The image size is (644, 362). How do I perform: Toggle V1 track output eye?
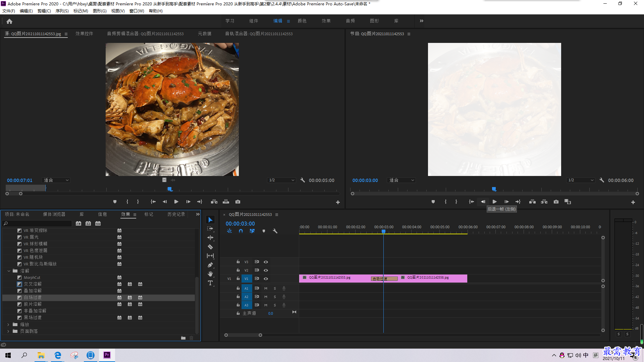[x=266, y=279]
